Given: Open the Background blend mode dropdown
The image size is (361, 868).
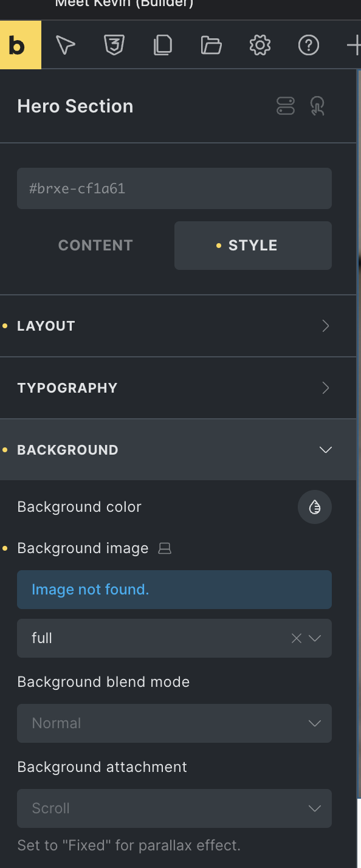Looking at the screenshot, I should [174, 723].
